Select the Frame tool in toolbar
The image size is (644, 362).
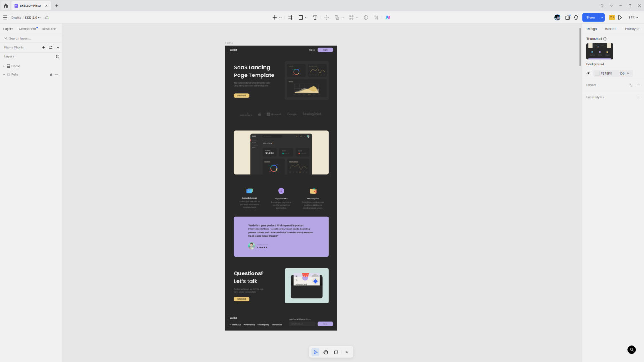(x=290, y=18)
